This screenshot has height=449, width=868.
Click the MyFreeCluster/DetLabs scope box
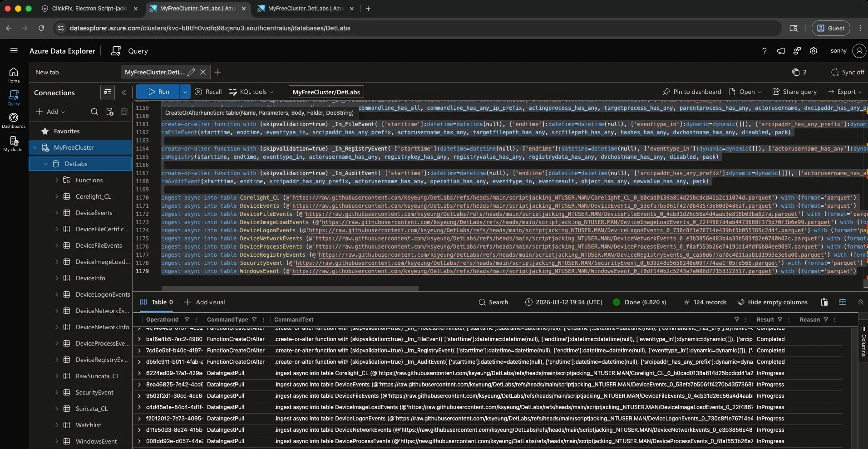coord(326,92)
